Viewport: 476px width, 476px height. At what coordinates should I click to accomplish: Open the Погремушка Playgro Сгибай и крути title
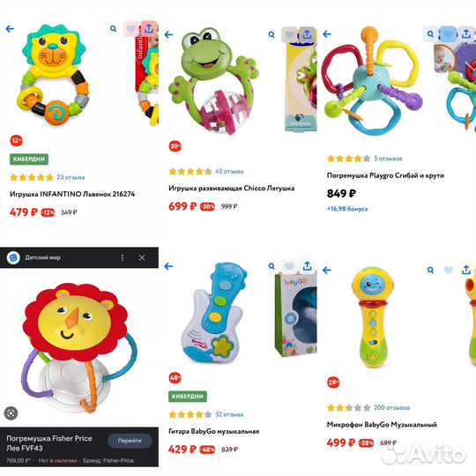pyautogui.click(x=385, y=175)
